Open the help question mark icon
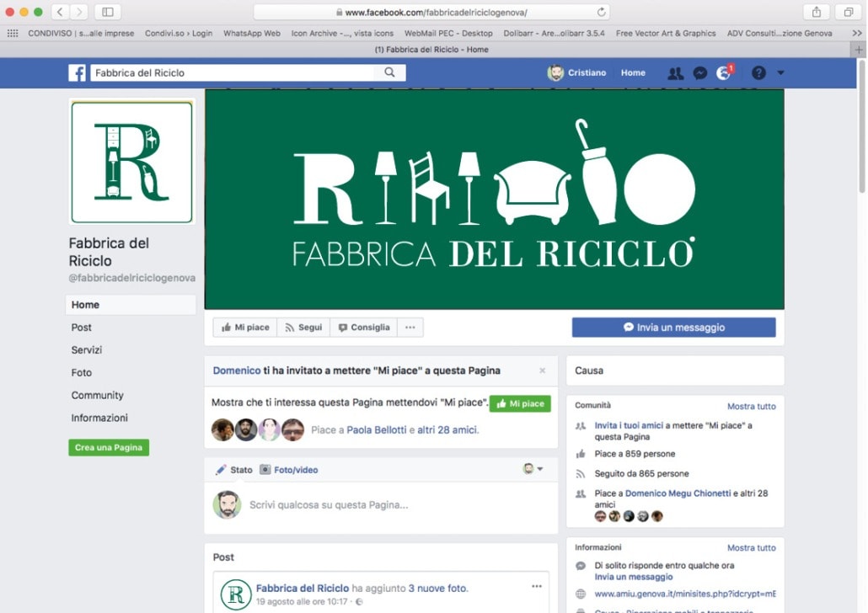The height and width of the screenshot is (613, 868). 758,73
